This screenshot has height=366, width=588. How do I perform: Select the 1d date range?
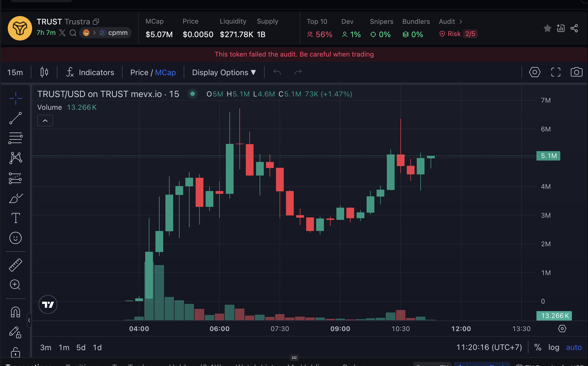point(97,347)
